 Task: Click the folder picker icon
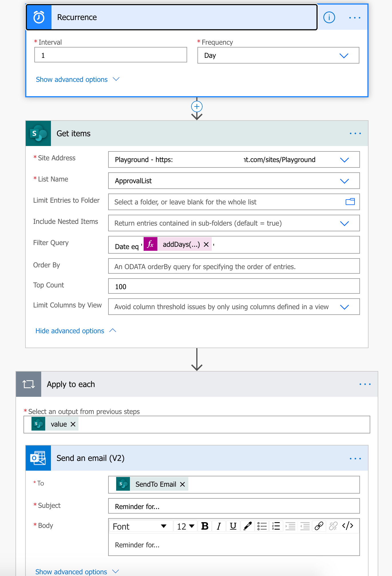click(x=350, y=202)
